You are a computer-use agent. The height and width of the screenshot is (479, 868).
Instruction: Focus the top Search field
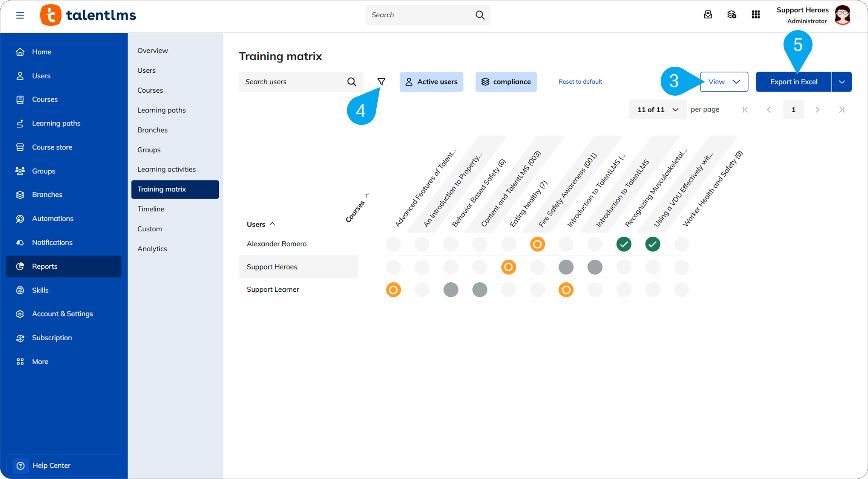click(x=428, y=15)
